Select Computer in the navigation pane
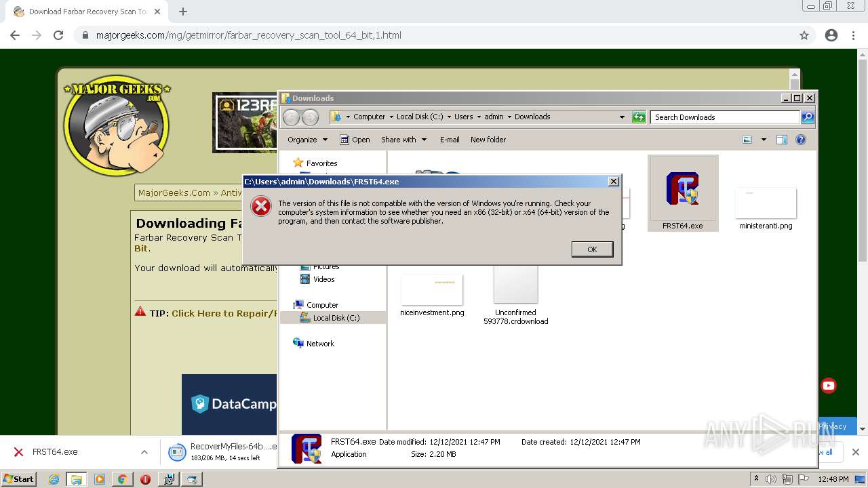 pyautogui.click(x=322, y=305)
